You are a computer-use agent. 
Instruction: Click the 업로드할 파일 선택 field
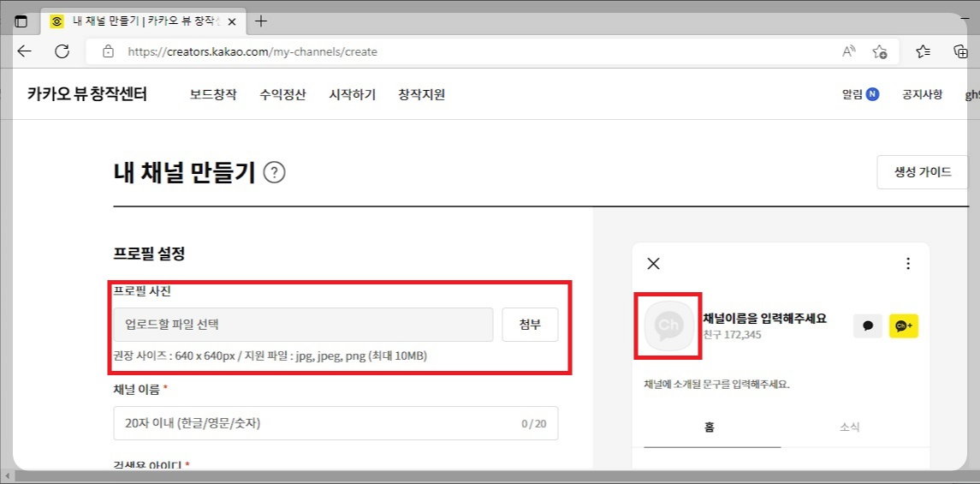coord(303,325)
